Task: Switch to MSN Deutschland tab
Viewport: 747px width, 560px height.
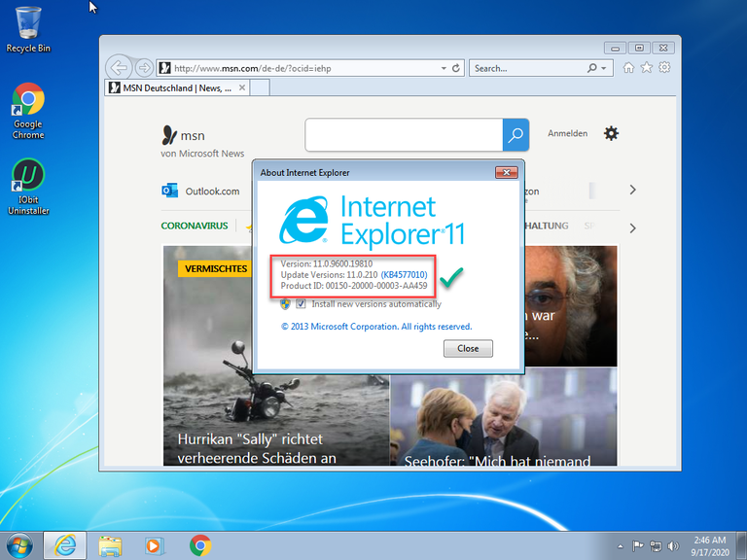Action: pos(177,87)
